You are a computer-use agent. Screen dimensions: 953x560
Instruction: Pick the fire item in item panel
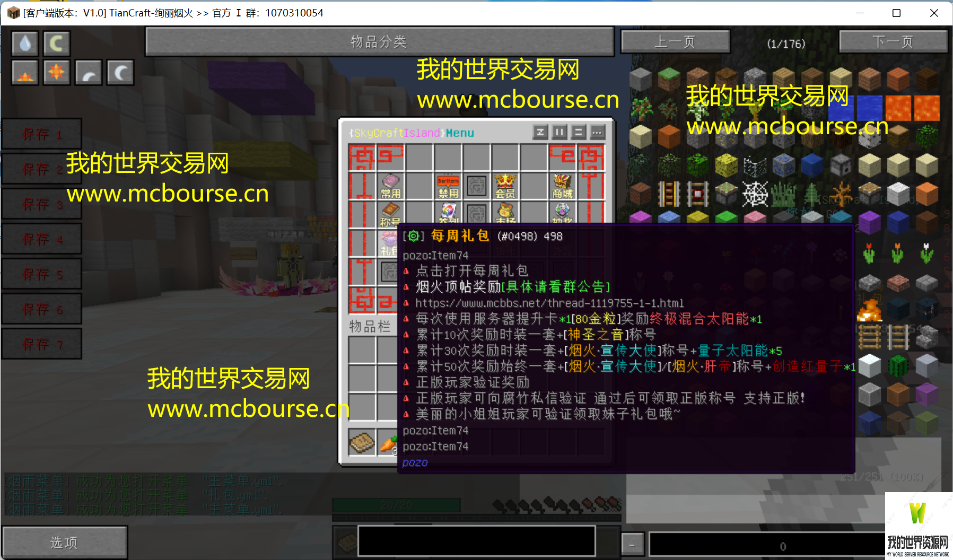(870, 310)
